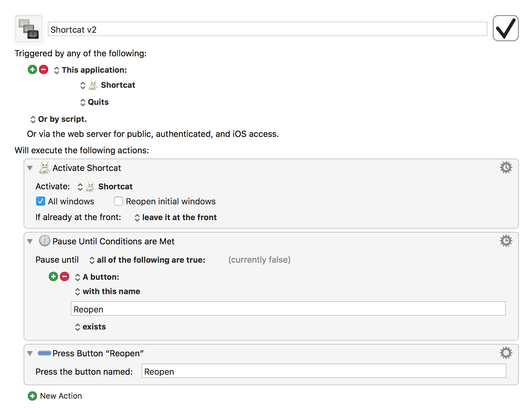Change the exists condition popup
The image size is (532, 414).
90,327
